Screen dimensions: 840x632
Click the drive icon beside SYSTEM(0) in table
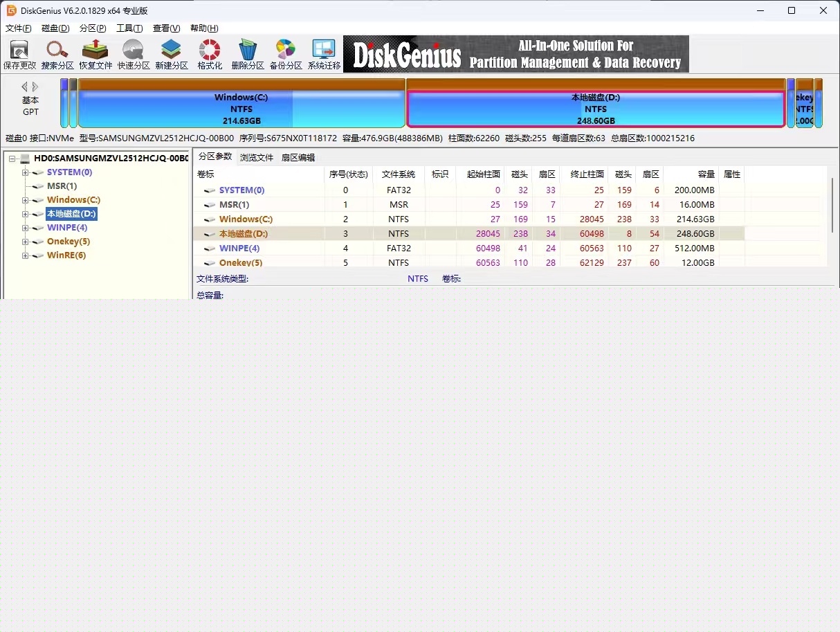coord(210,190)
